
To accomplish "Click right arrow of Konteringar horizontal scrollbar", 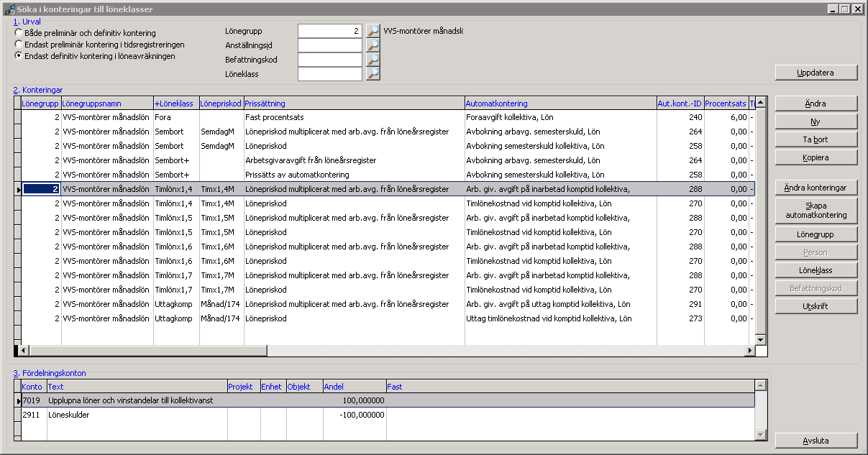I will (749, 351).
